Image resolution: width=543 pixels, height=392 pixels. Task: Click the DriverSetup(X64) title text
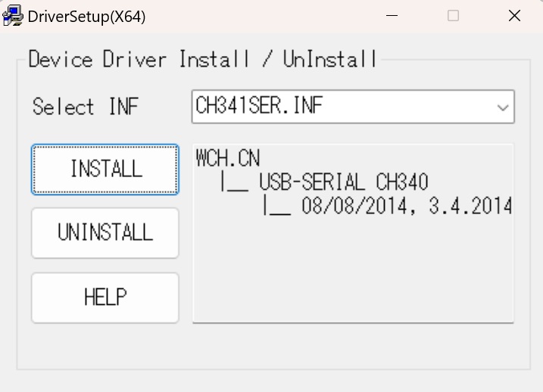pos(86,17)
